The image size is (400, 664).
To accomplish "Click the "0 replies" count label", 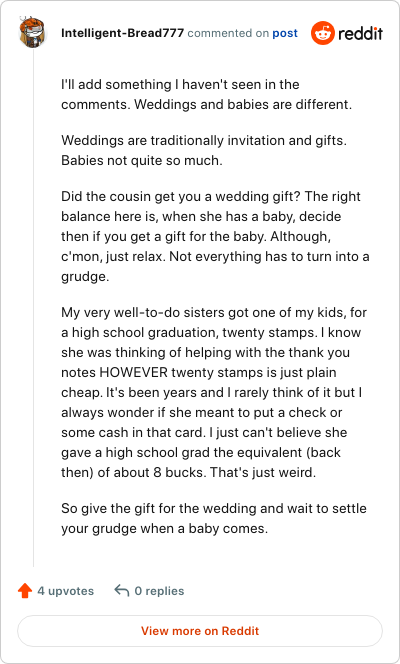I will pos(159,591).
